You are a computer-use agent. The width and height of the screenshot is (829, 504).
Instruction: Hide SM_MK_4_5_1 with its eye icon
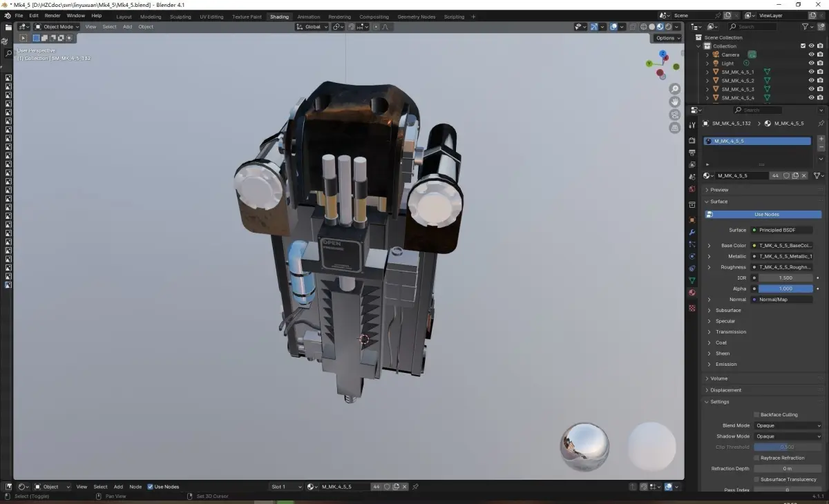click(812, 72)
